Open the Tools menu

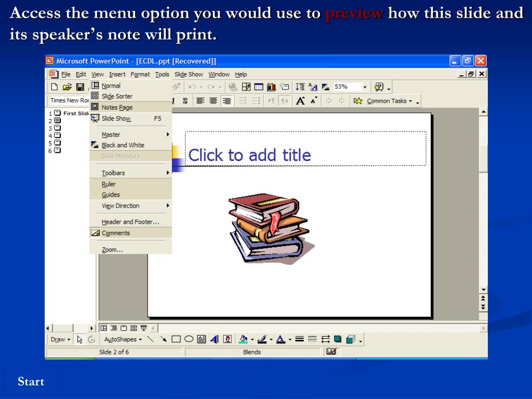162,74
